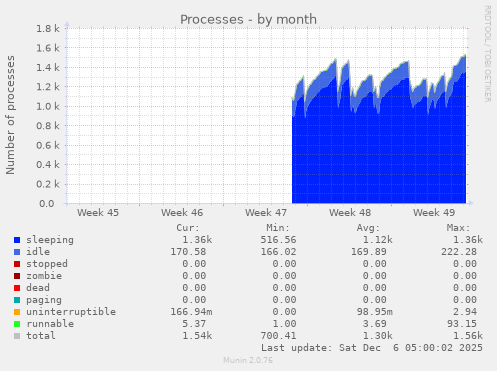Click the 'sleeping' legend label

50,240
